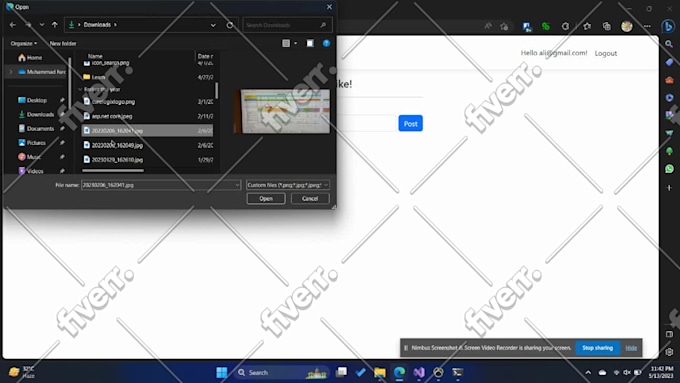The height and width of the screenshot is (383, 680).
Task: Click the File name input box
Action: click(x=157, y=185)
